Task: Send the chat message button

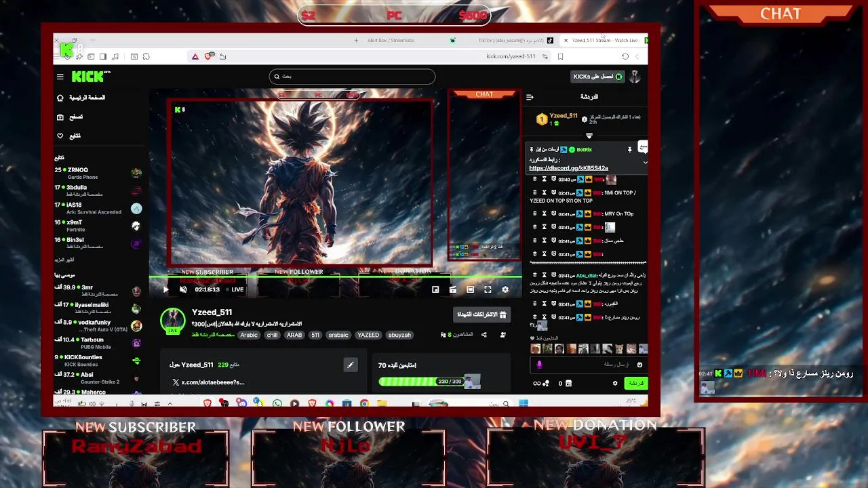Action: coord(636,384)
